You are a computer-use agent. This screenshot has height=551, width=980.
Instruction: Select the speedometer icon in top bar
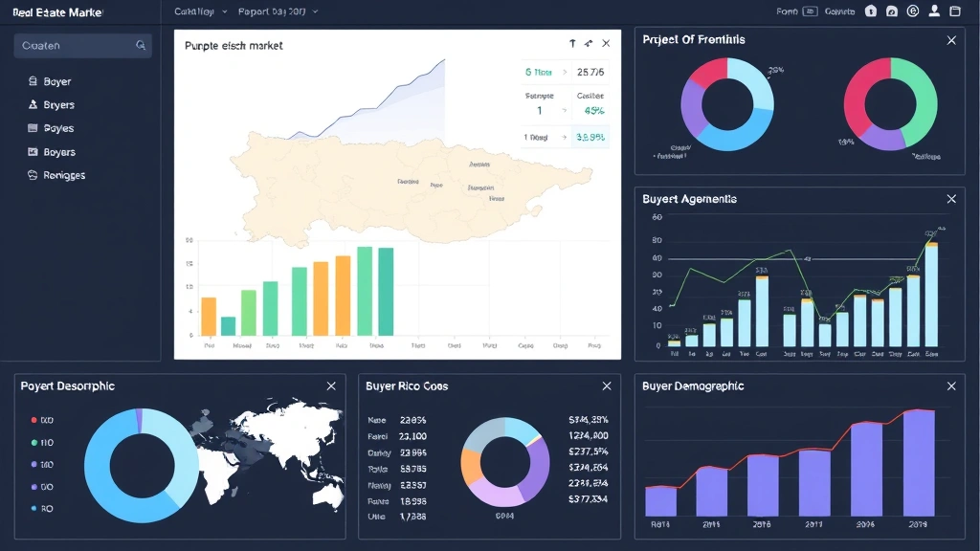(891, 11)
